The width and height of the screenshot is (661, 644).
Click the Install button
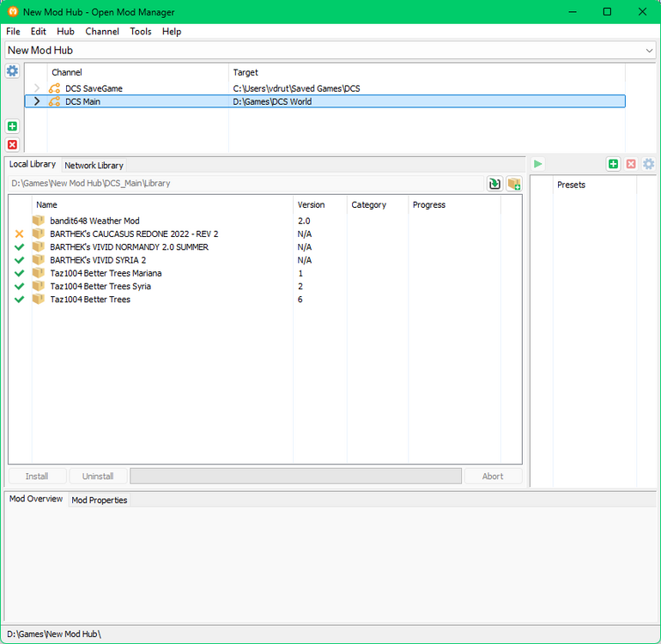[37, 477]
